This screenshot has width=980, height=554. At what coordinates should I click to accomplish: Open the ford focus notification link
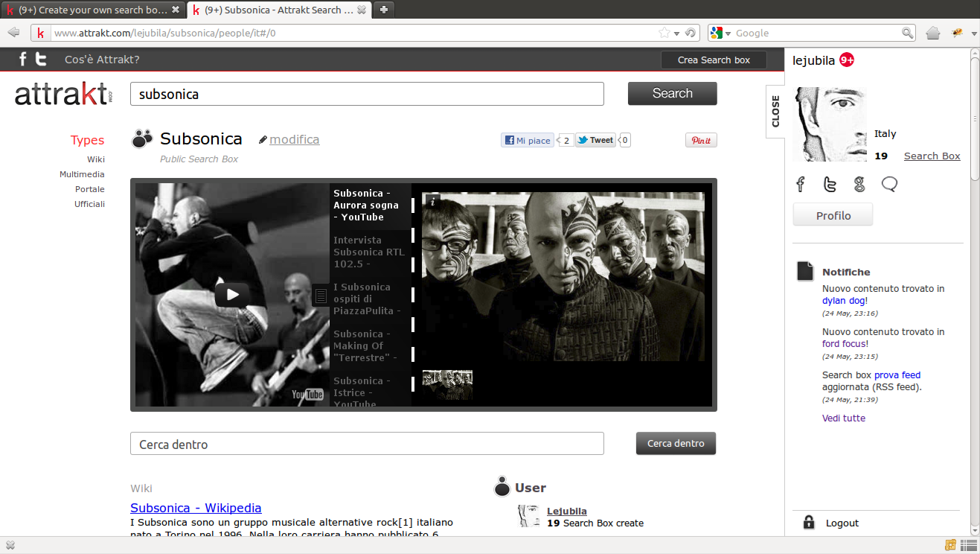coord(844,344)
